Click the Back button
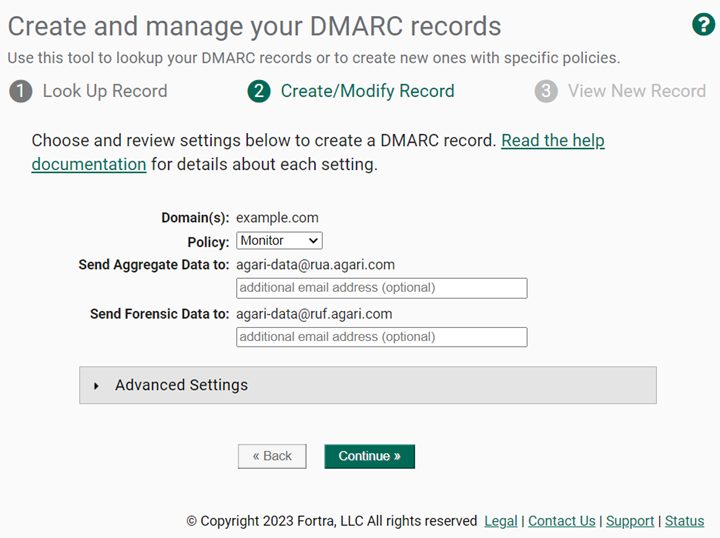 pyautogui.click(x=272, y=456)
